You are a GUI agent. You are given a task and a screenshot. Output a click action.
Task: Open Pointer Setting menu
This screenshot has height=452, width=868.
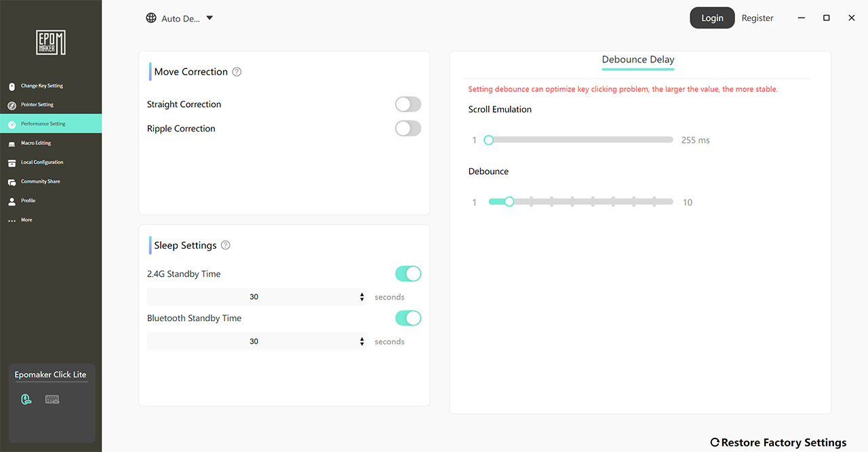click(51, 105)
